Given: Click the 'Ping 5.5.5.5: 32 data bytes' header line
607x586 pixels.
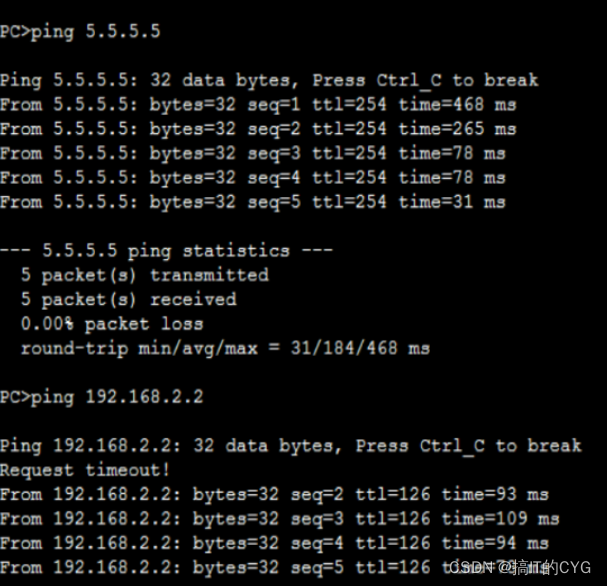Looking at the screenshot, I should pos(269,81).
